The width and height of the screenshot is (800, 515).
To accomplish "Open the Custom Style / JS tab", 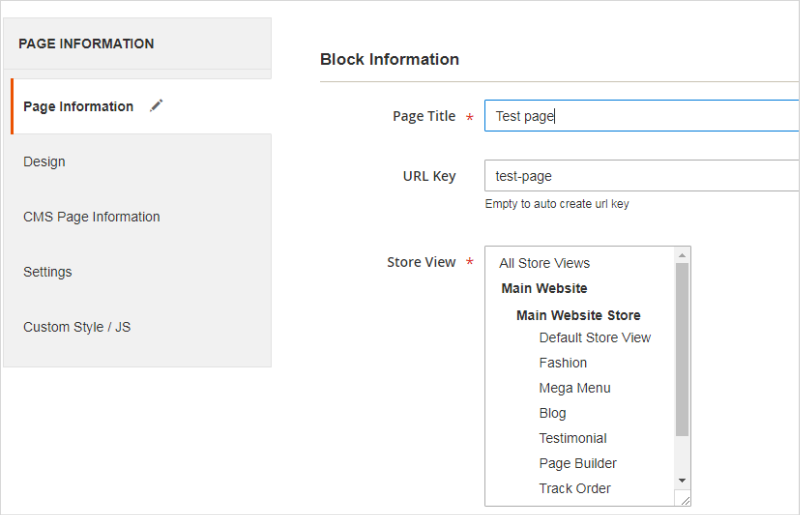I will click(77, 327).
